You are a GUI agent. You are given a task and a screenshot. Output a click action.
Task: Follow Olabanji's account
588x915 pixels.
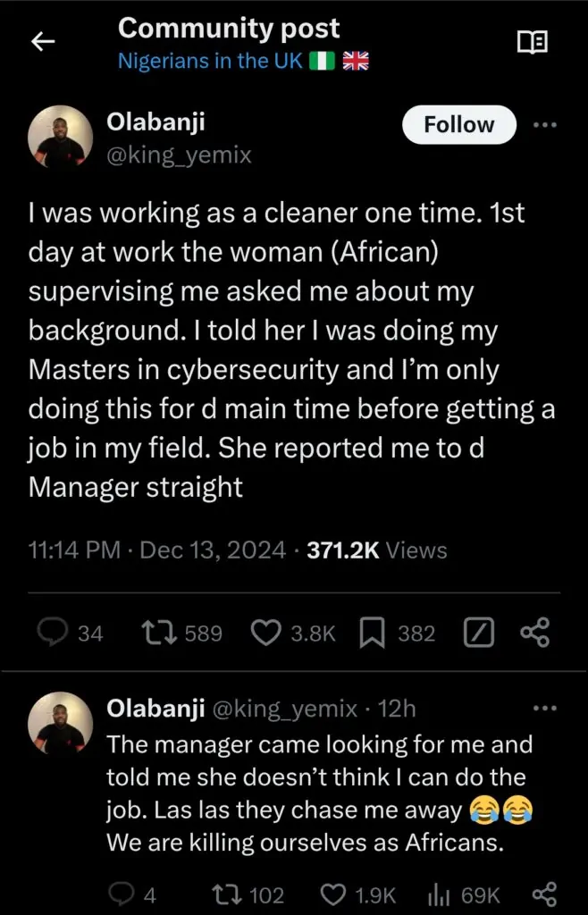[x=459, y=125]
